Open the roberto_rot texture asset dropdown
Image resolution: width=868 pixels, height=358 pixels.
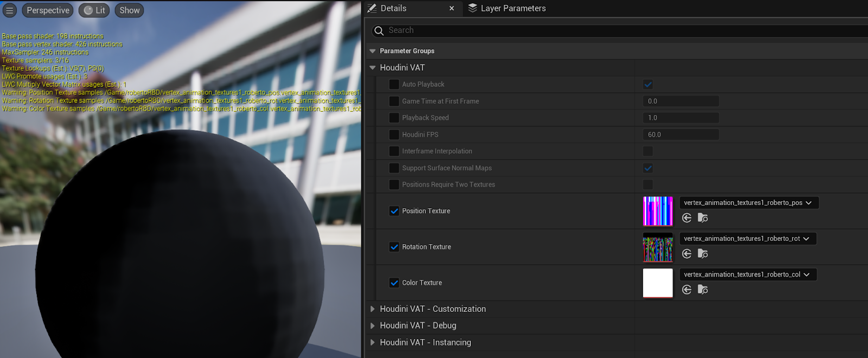[748, 239]
